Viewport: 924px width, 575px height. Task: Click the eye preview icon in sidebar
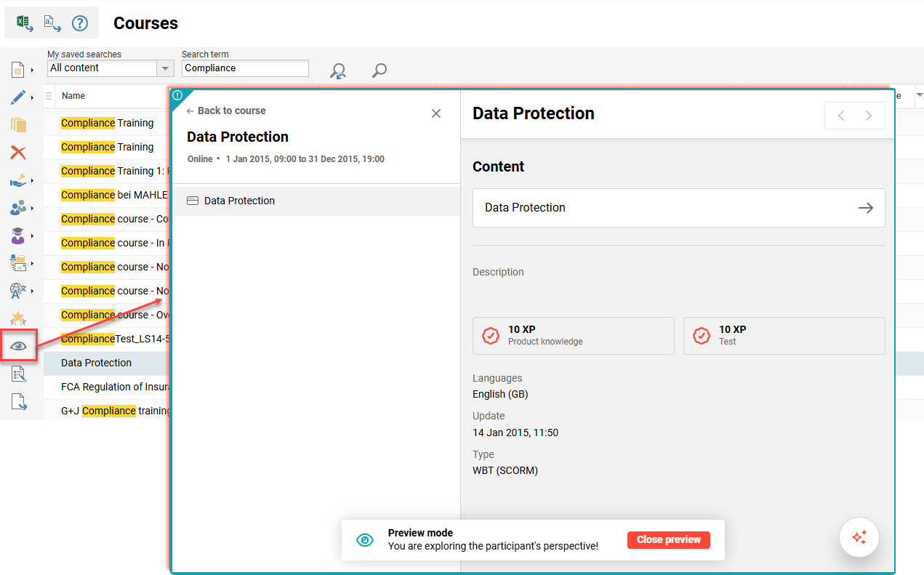(x=19, y=346)
